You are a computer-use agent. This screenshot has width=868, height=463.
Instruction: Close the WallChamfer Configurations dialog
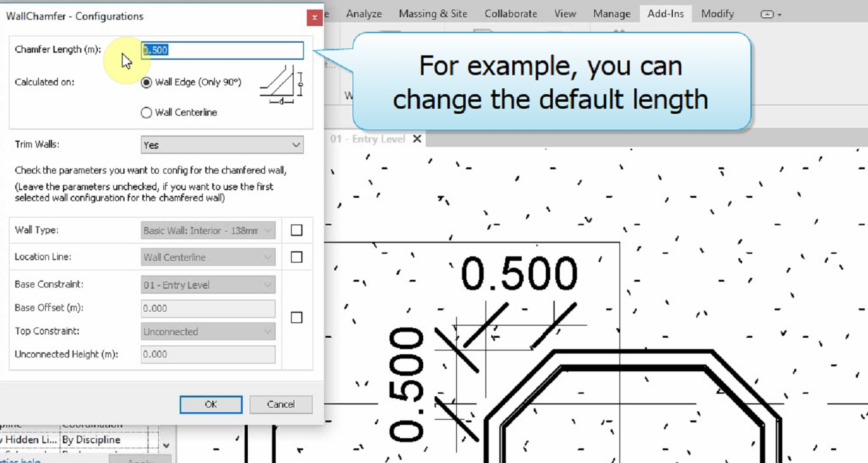point(315,17)
